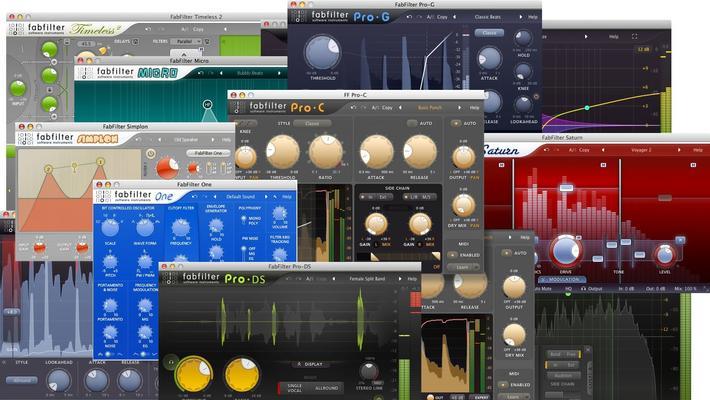
Task: Open Voyager 2 preset menu in Saturn
Action: (641, 150)
